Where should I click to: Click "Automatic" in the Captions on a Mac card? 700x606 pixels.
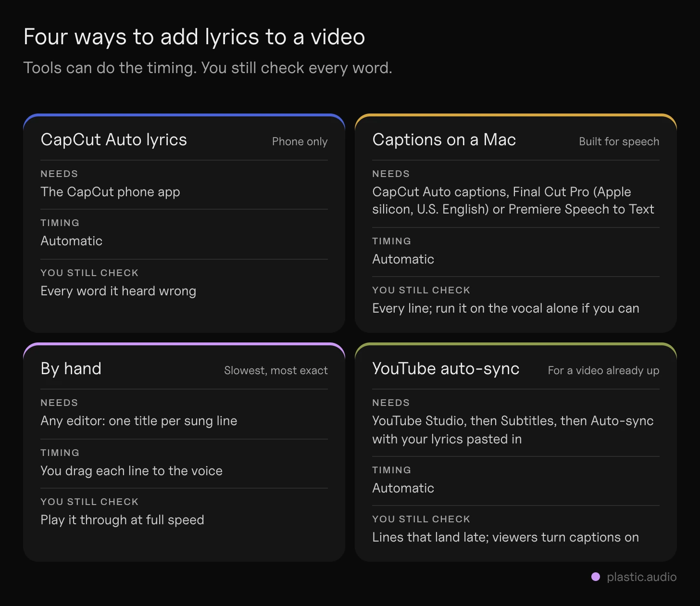[x=403, y=259]
